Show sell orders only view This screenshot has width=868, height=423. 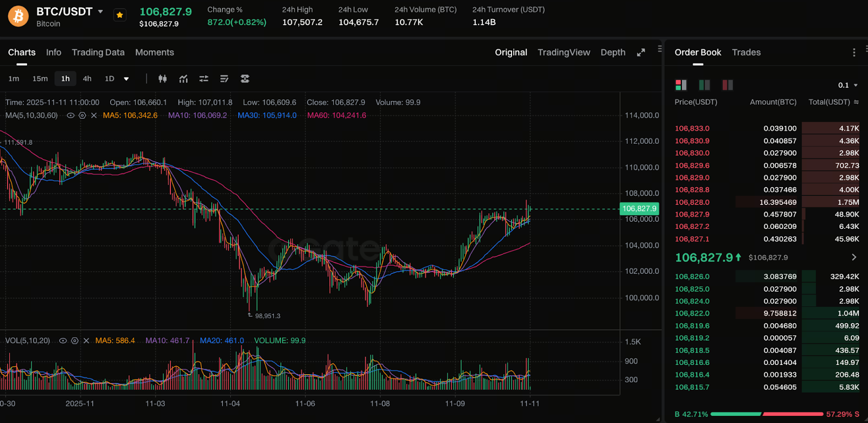[x=727, y=85]
